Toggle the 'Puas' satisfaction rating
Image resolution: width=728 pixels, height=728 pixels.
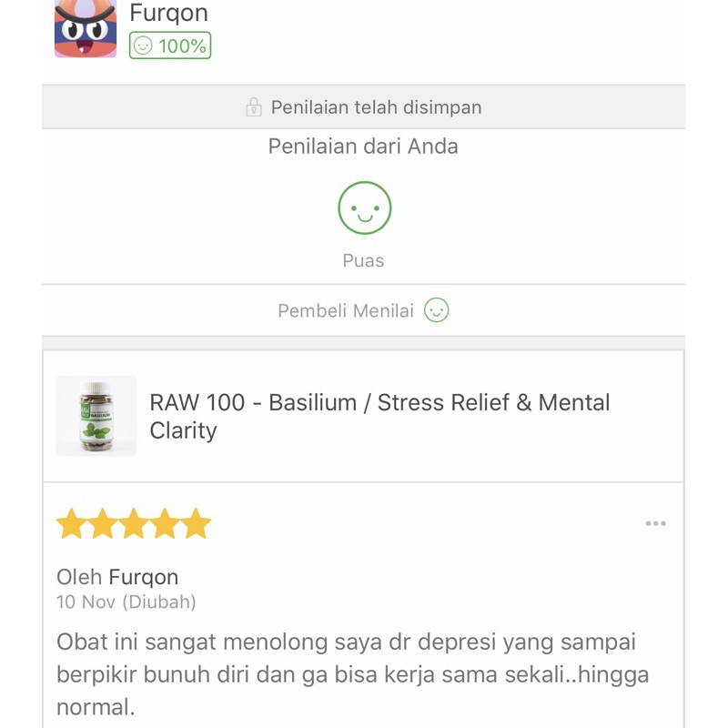coord(364,218)
